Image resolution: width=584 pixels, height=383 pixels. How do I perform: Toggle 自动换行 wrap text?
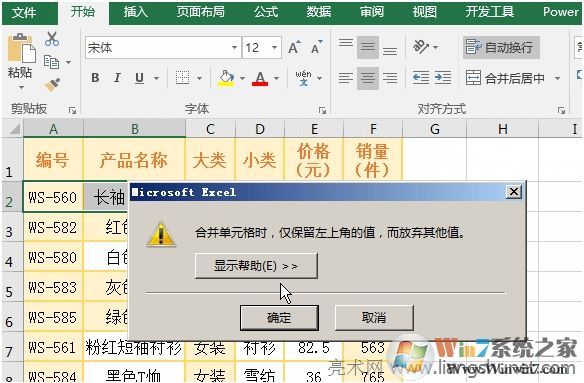click(x=501, y=47)
